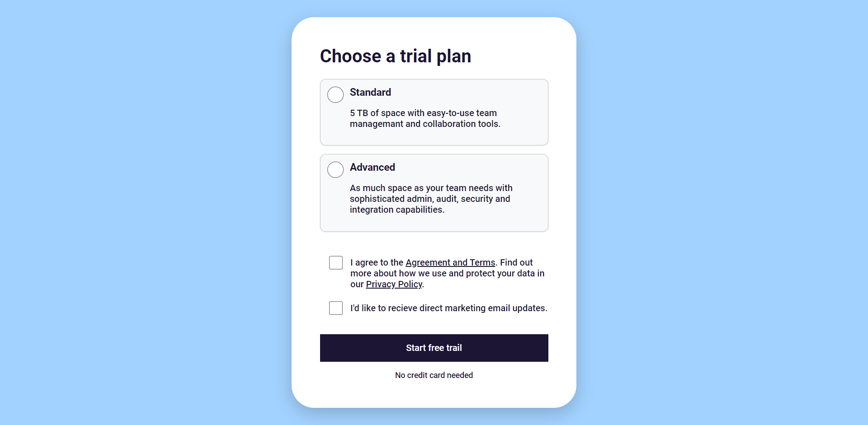Screen dimensions: 868x425
Task: Click the Advanced plan description text
Action: 431,199
